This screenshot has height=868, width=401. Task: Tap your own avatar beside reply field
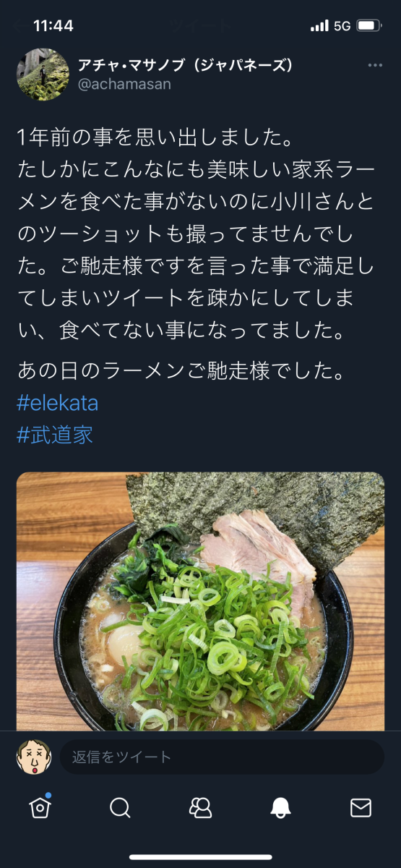tap(34, 757)
